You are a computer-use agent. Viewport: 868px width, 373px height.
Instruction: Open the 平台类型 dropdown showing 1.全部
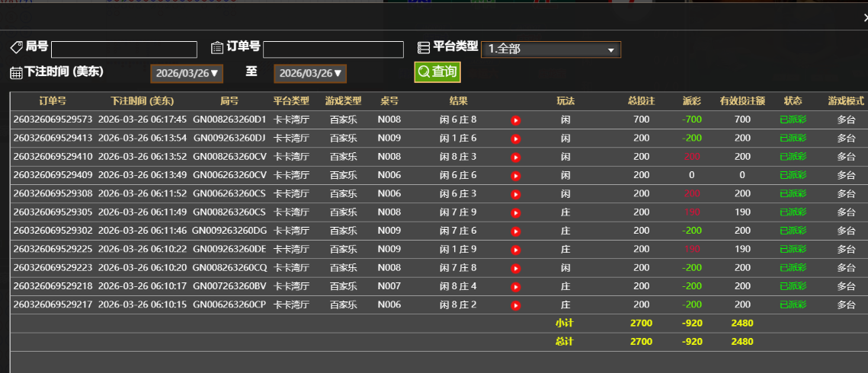click(x=551, y=49)
